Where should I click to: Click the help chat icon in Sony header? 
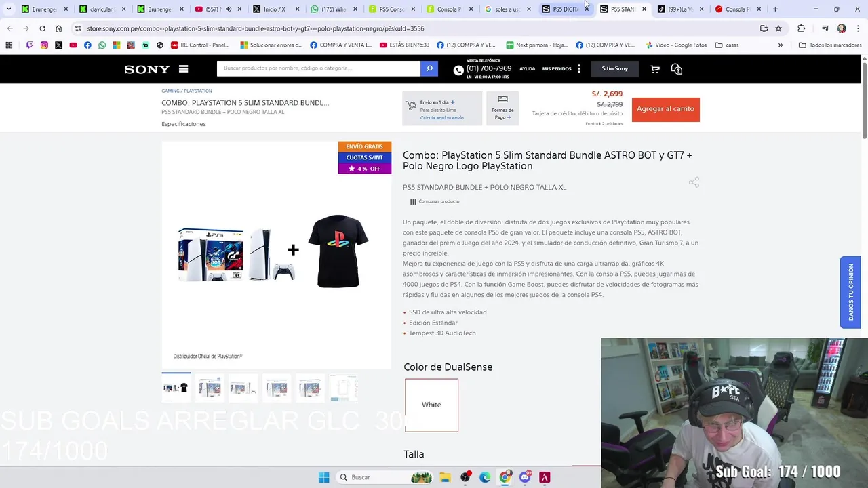pyautogui.click(x=676, y=69)
